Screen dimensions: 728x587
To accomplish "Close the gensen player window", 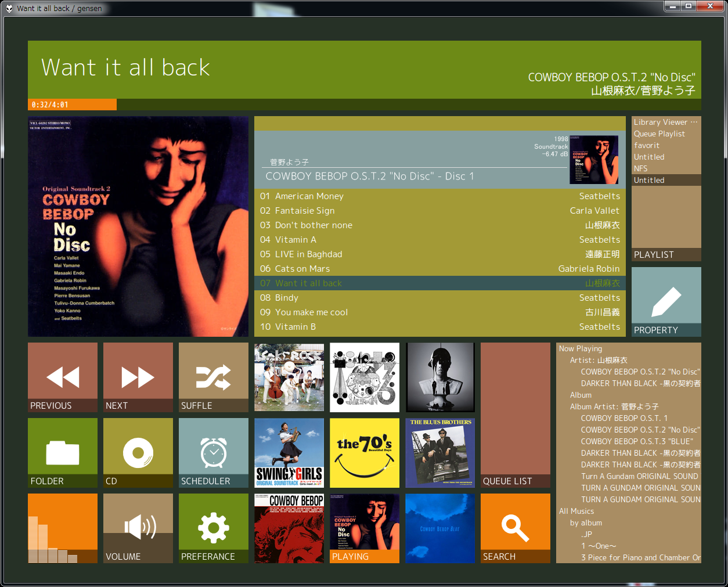I will [711, 6].
